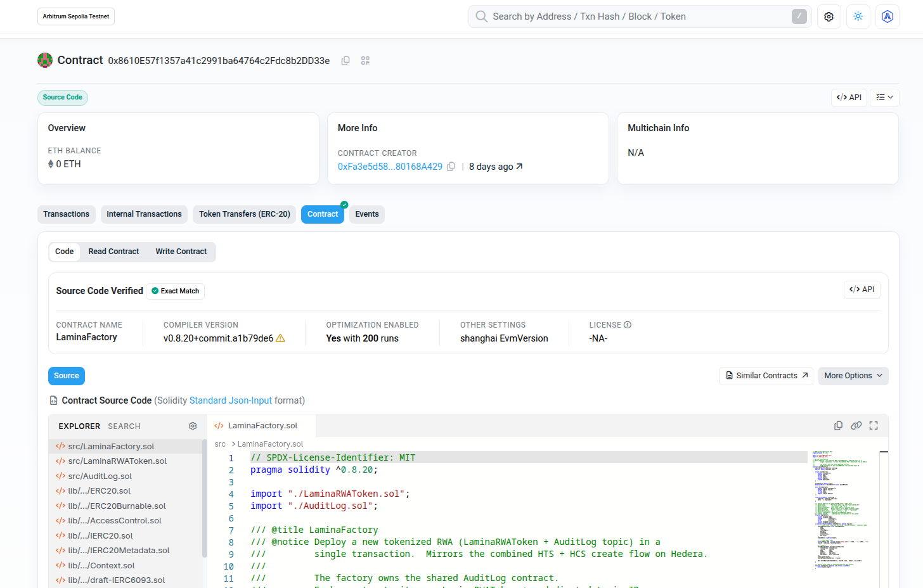Open lib/.../IERC20.sol in the explorer
The image size is (923, 588).
126,536
